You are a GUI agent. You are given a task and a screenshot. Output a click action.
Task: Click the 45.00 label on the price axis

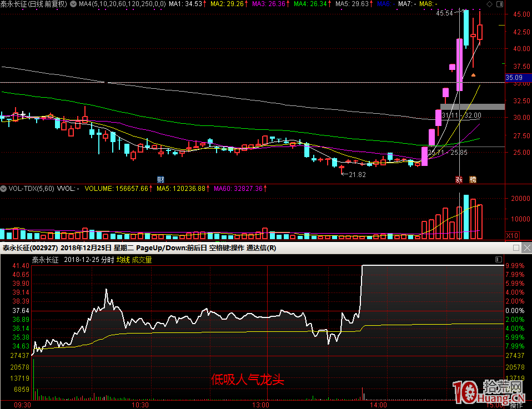521,14
